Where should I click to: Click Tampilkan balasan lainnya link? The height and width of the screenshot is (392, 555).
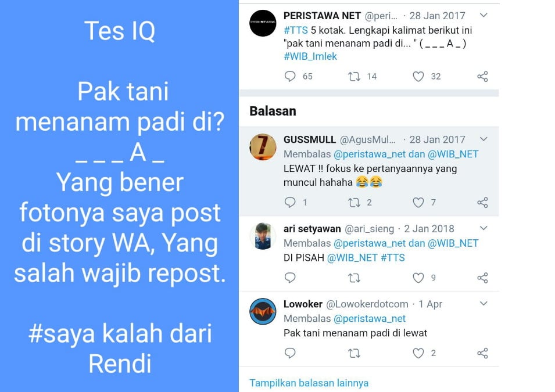click(309, 383)
